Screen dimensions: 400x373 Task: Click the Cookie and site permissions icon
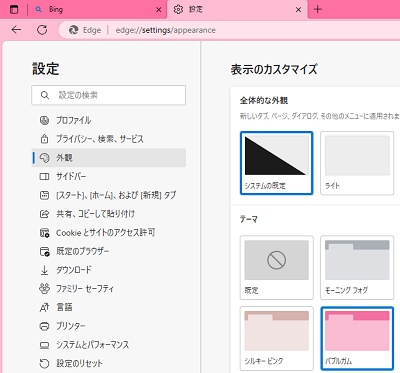44,233
